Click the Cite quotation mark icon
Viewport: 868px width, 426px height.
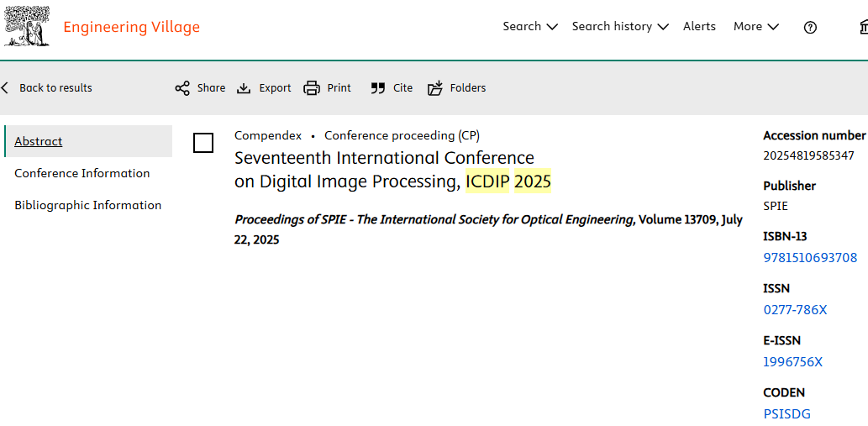(378, 88)
